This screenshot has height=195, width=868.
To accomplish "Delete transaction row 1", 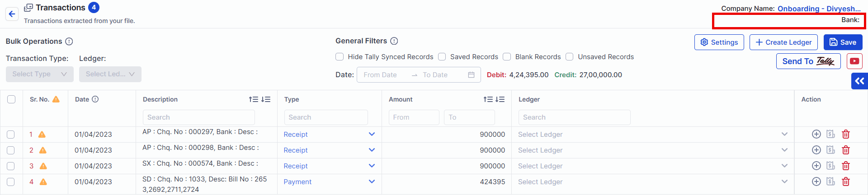I will pos(846,134).
